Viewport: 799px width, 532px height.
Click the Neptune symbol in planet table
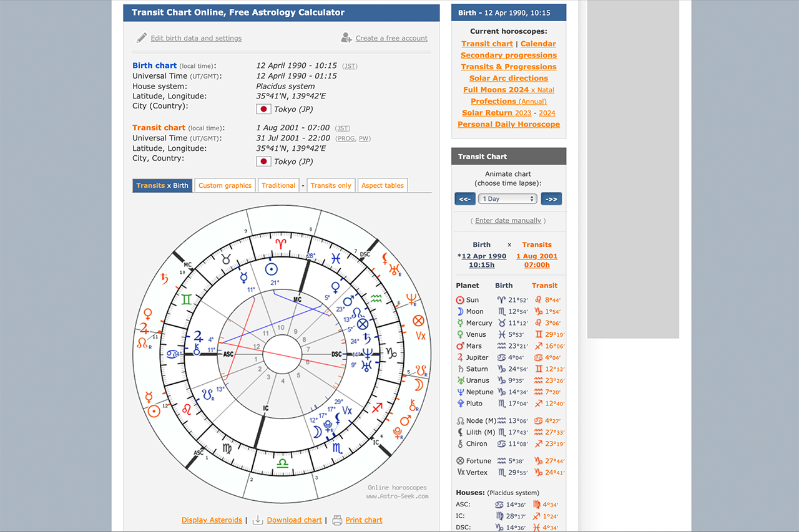click(x=461, y=392)
